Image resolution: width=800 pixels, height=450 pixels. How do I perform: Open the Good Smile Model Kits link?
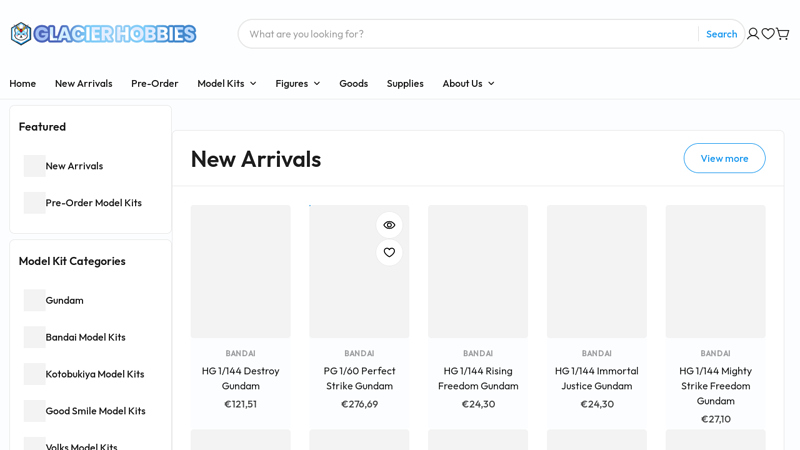click(95, 410)
